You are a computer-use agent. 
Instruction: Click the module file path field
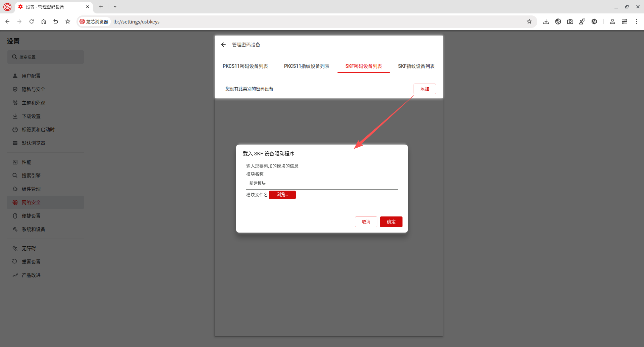[322, 206]
